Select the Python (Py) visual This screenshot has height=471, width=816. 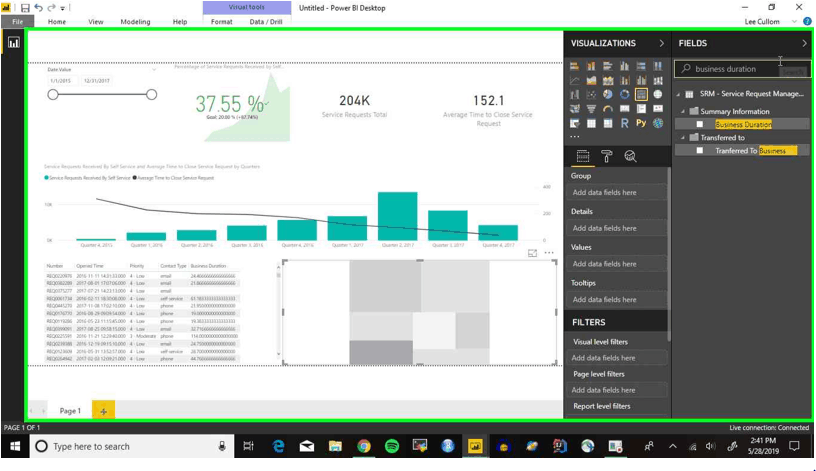click(x=641, y=123)
